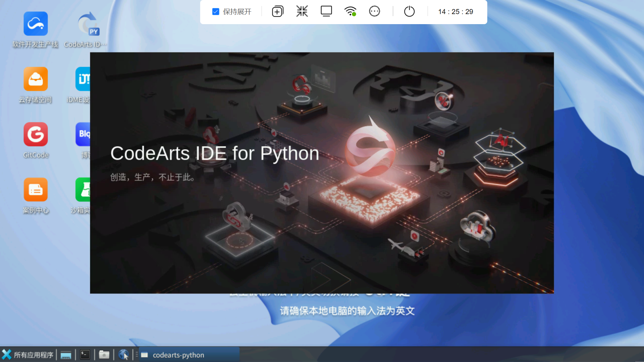The image size is (644, 362).
Task: Click the monitor display icon
Action: [x=326, y=12]
